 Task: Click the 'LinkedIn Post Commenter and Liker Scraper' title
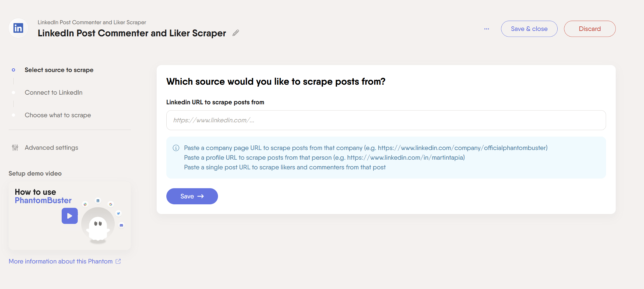tap(132, 33)
